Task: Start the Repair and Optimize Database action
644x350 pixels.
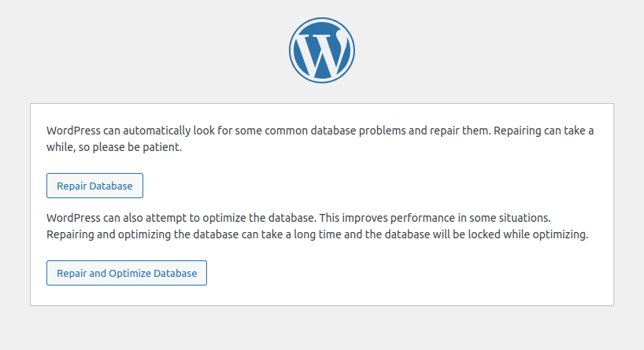Action: click(127, 273)
